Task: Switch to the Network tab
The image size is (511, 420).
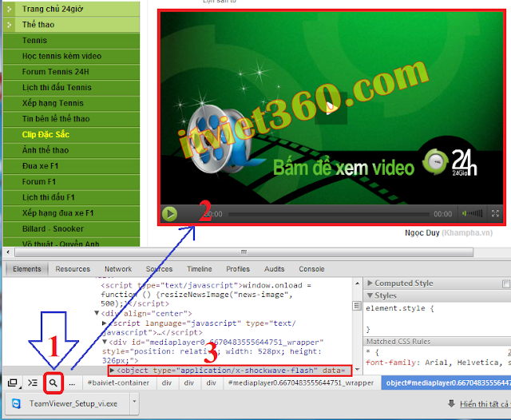Action: (x=118, y=269)
